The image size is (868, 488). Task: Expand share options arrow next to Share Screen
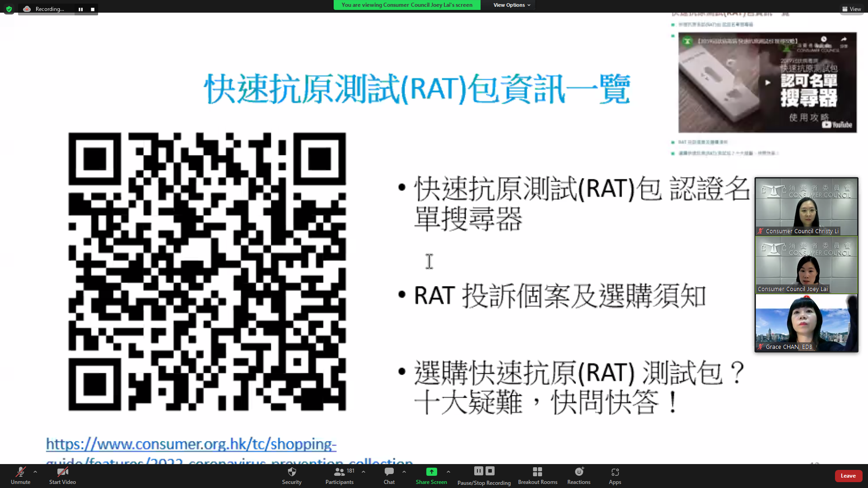pyautogui.click(x=448, y=472)
